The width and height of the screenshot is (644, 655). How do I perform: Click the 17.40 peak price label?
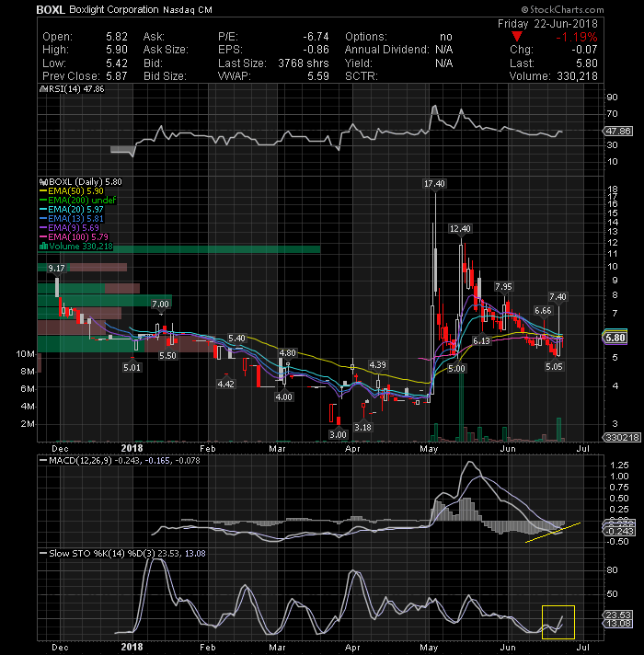pos(434,184)
